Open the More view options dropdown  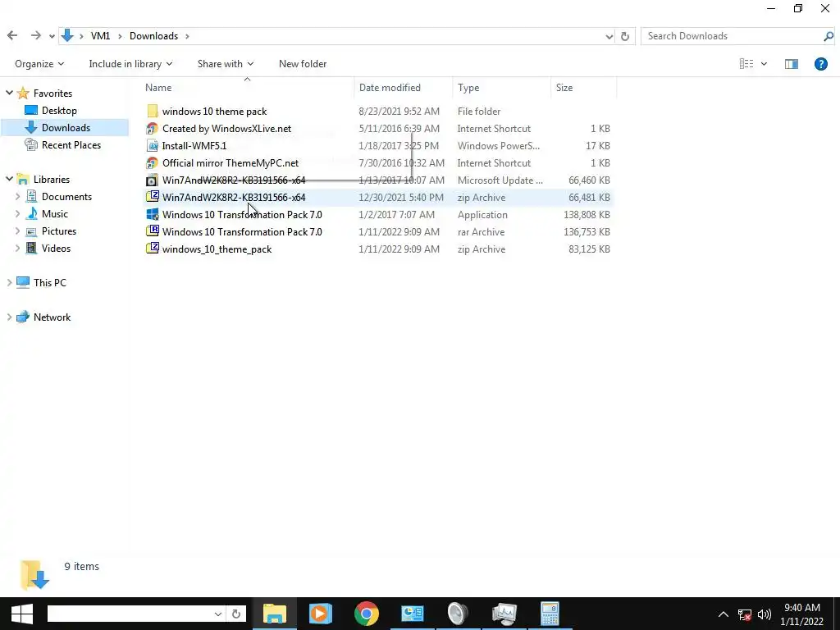click(764, 64)
